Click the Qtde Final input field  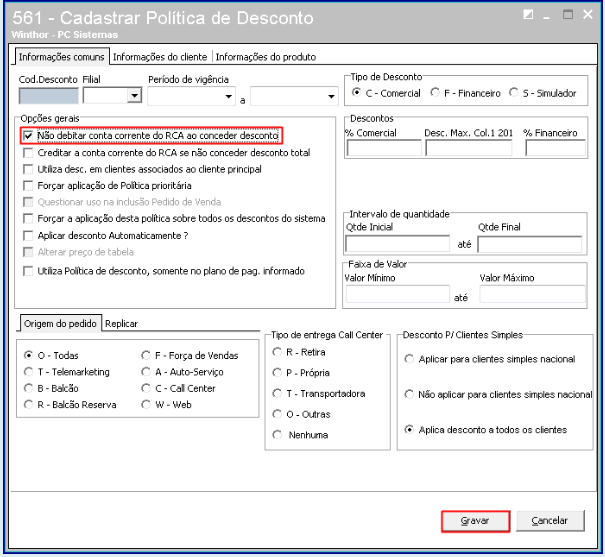[530, 244]
